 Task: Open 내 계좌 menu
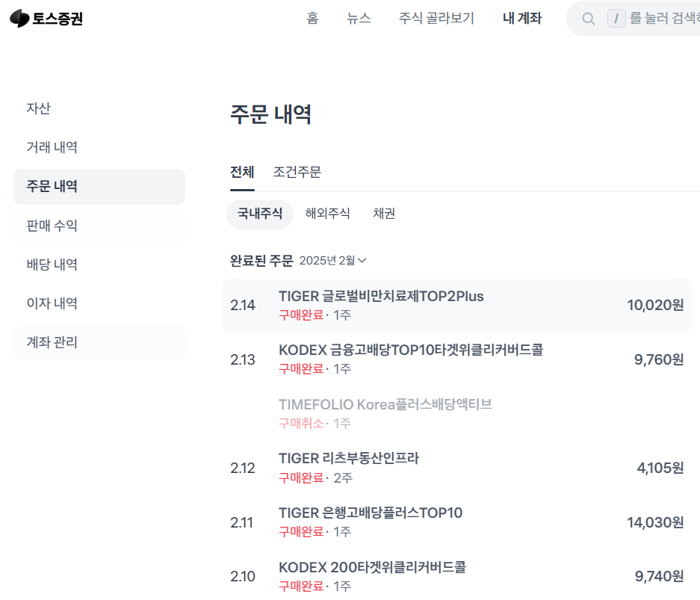tap(522, 18)
